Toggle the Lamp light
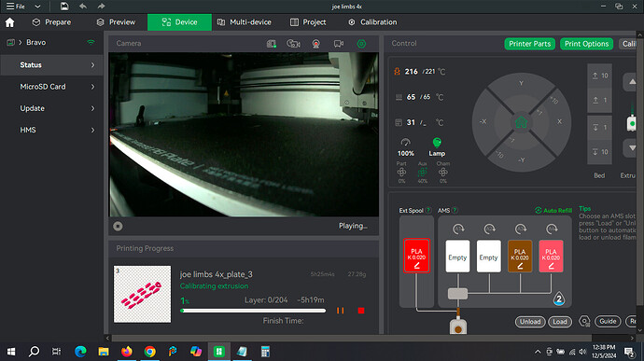The height and width of the screenshot is (361, 644). pos(437,146)
